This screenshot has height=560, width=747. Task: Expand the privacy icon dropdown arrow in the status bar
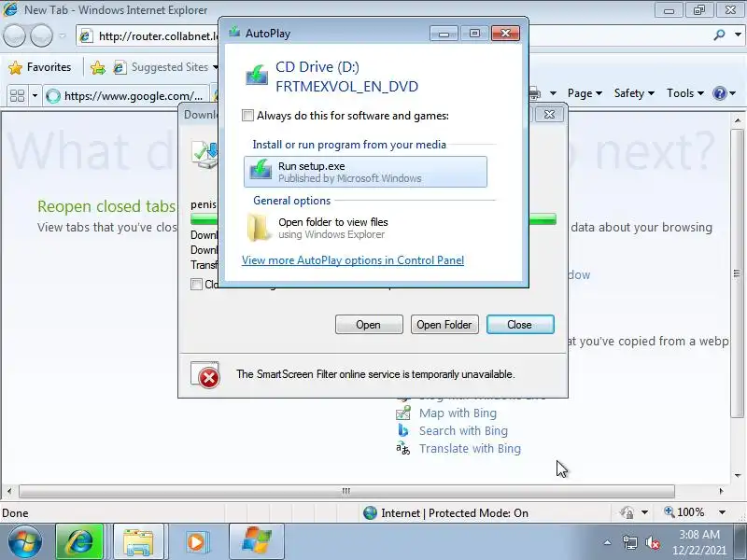tap(644, 512)
